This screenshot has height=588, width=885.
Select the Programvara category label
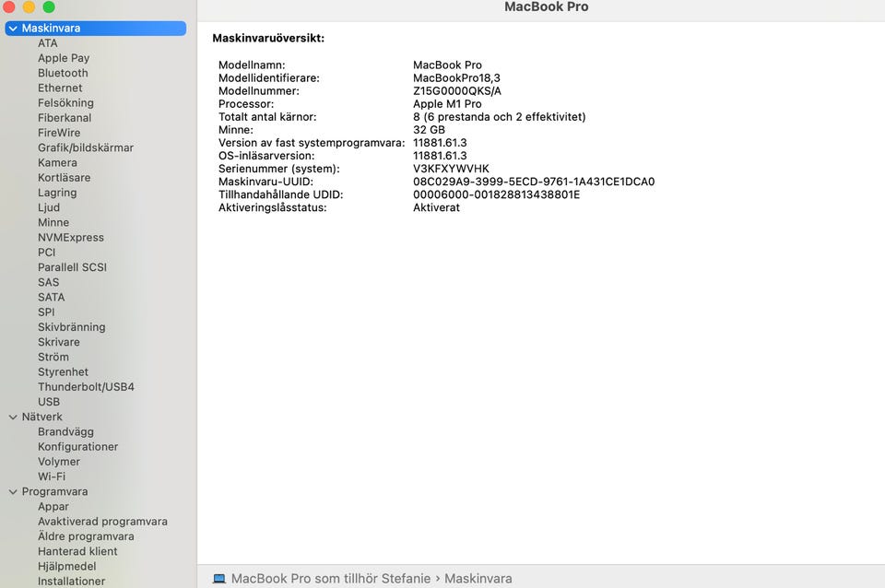(x=54, y=492)
